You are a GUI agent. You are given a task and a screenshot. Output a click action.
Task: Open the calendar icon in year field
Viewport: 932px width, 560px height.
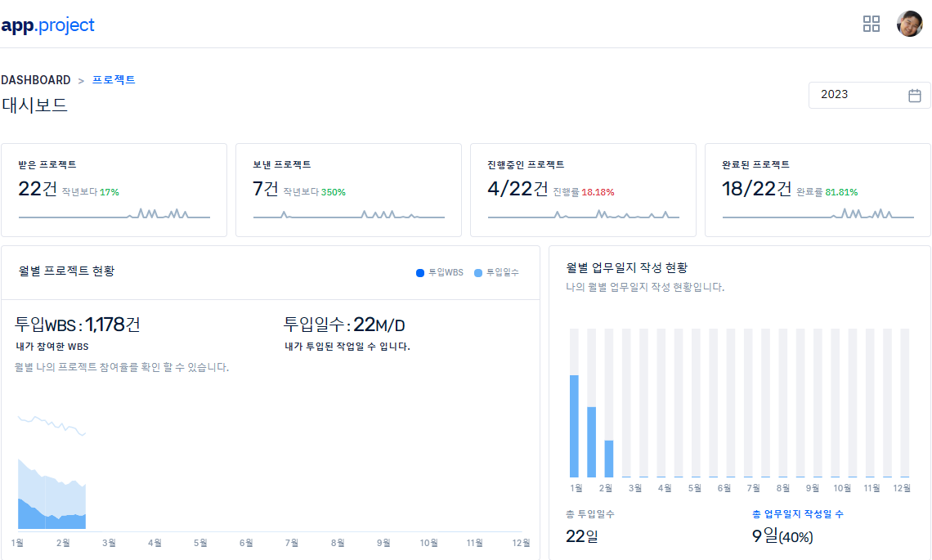tap(915, 95)
